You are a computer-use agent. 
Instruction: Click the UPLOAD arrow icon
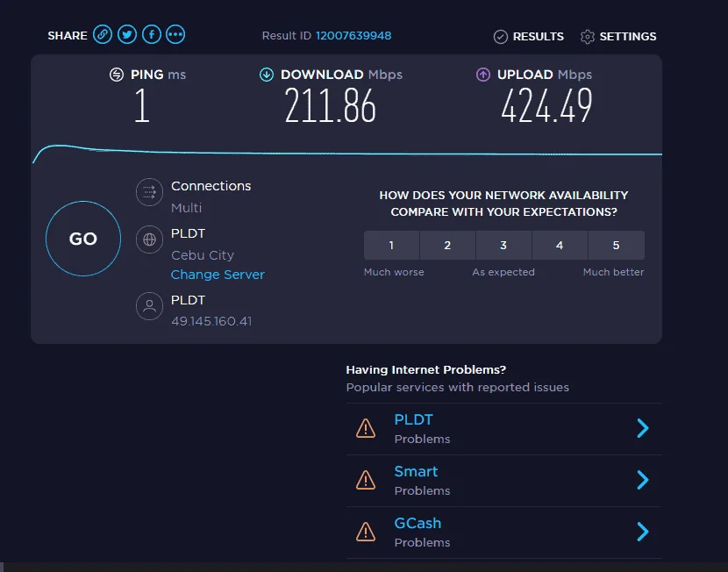[483, 75]
